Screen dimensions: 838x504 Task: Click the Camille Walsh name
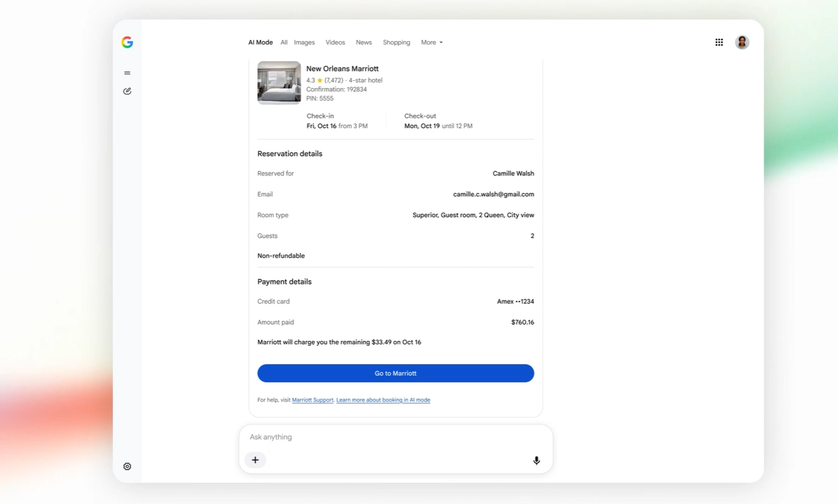513,174
